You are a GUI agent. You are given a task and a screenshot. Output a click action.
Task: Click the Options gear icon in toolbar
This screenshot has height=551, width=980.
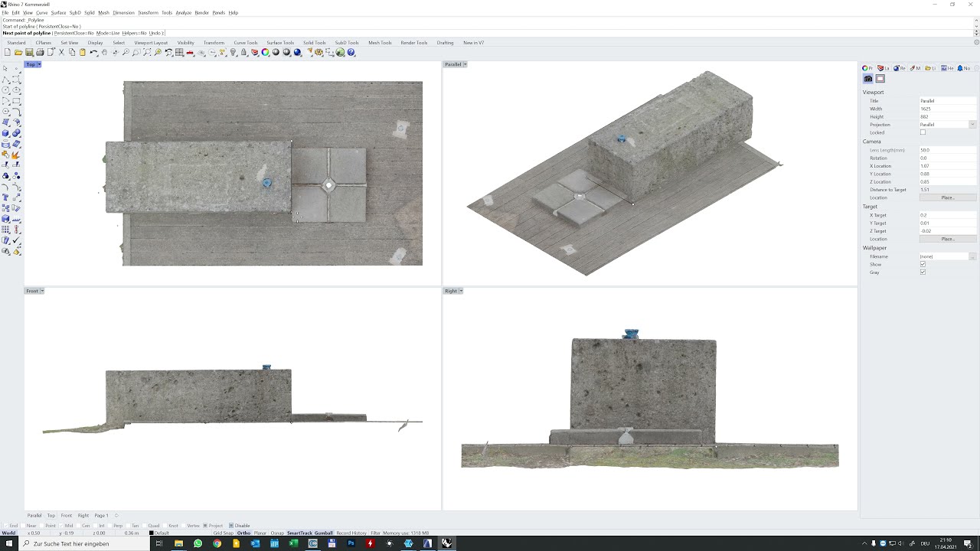[318, 52]
